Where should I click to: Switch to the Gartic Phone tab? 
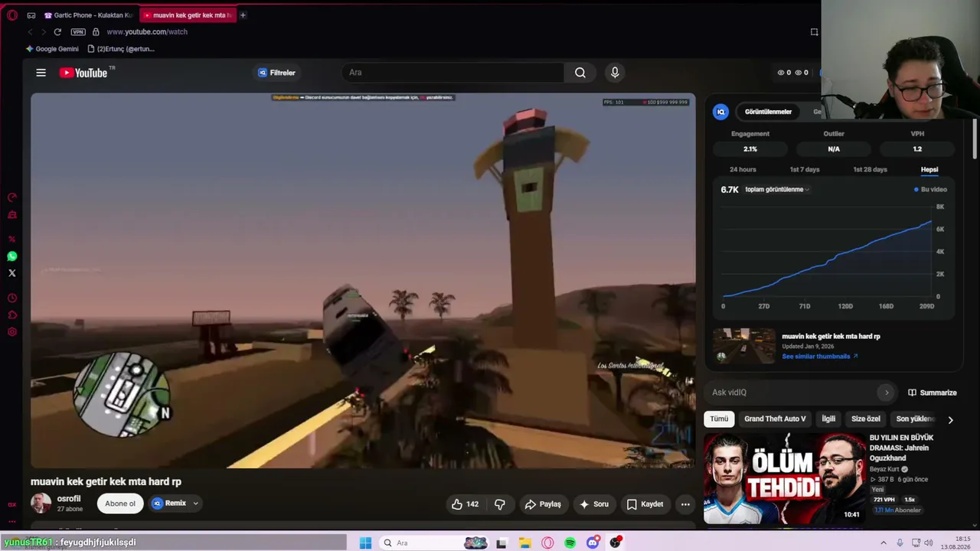[x=89, y=15]
